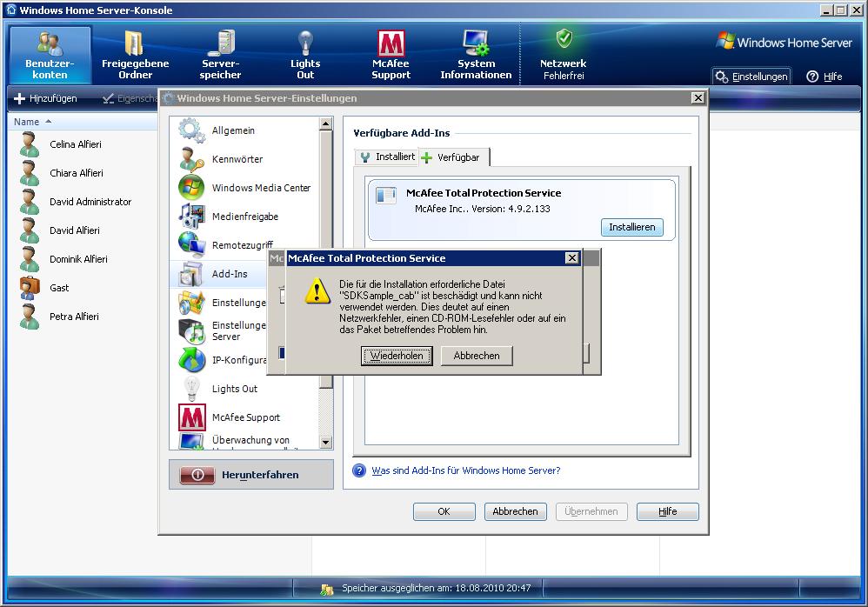Click Abbrechen in the settings dialog
868x607 pixels.
pos(516,511)
